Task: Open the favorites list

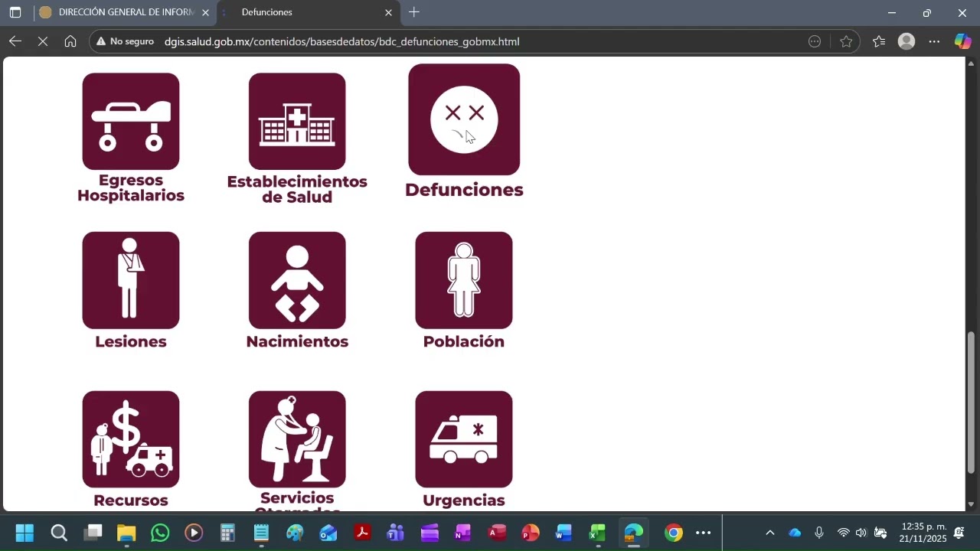Action: point(879,41)
